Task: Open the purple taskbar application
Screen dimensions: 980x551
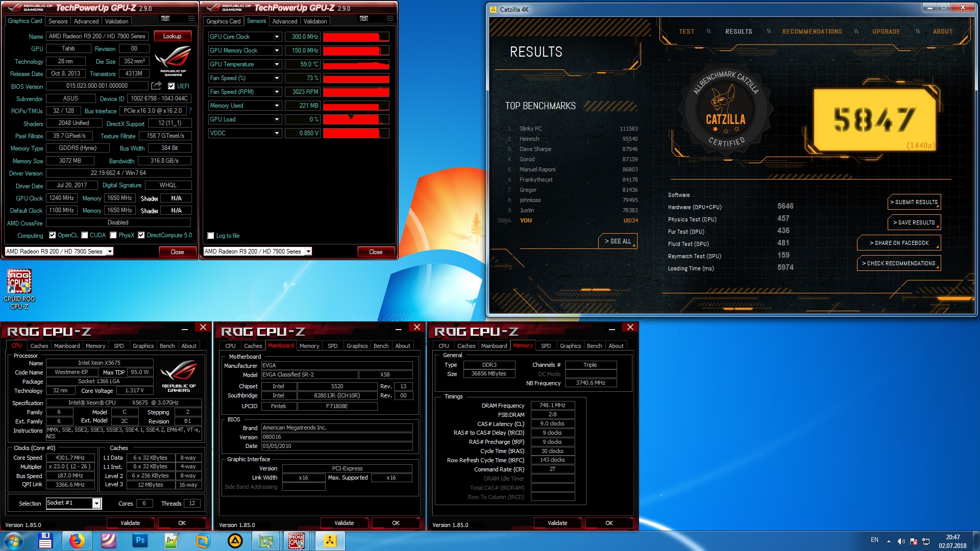Action: [x=109, y=541]
